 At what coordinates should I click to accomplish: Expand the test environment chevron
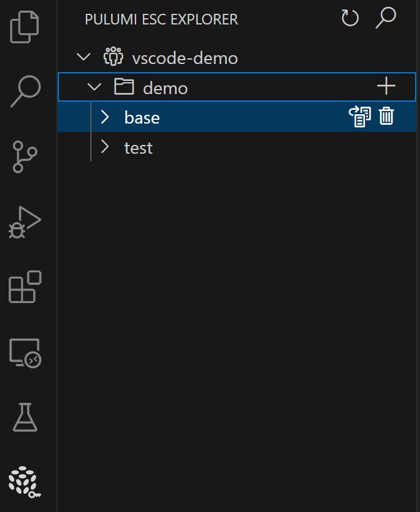click(105, 147)
